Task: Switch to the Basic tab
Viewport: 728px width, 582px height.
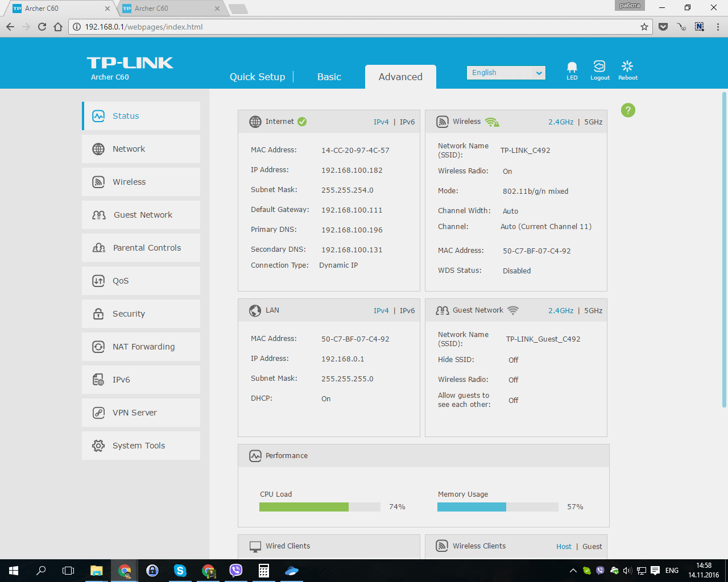Action: (x=329, y=77)
